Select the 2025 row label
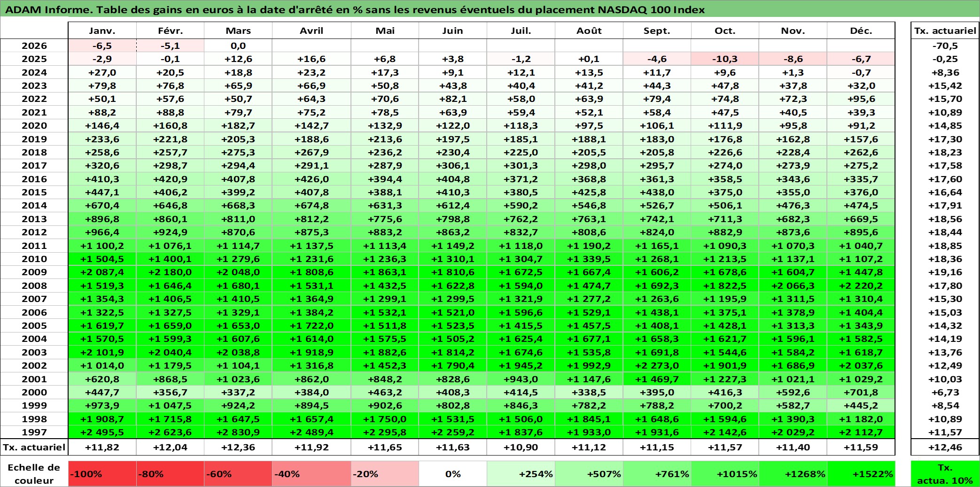The image size is (980, 487). [x=34, y=59]
